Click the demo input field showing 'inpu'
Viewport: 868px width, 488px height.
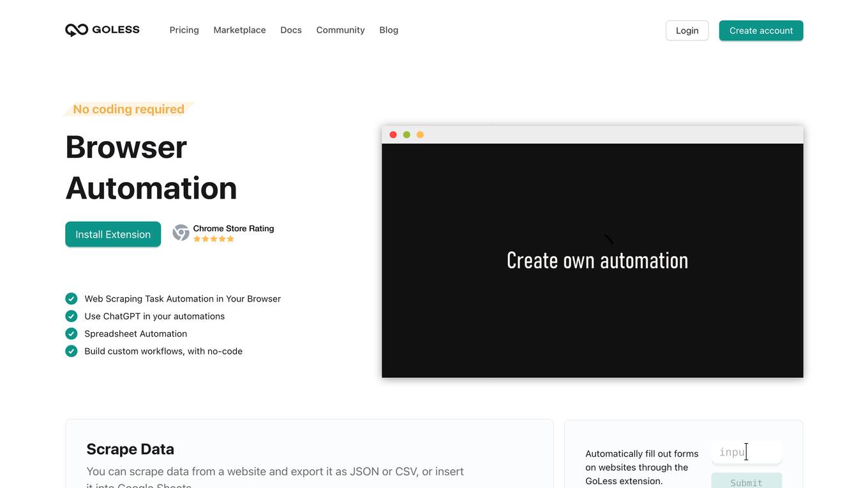(x=746, y=452)
